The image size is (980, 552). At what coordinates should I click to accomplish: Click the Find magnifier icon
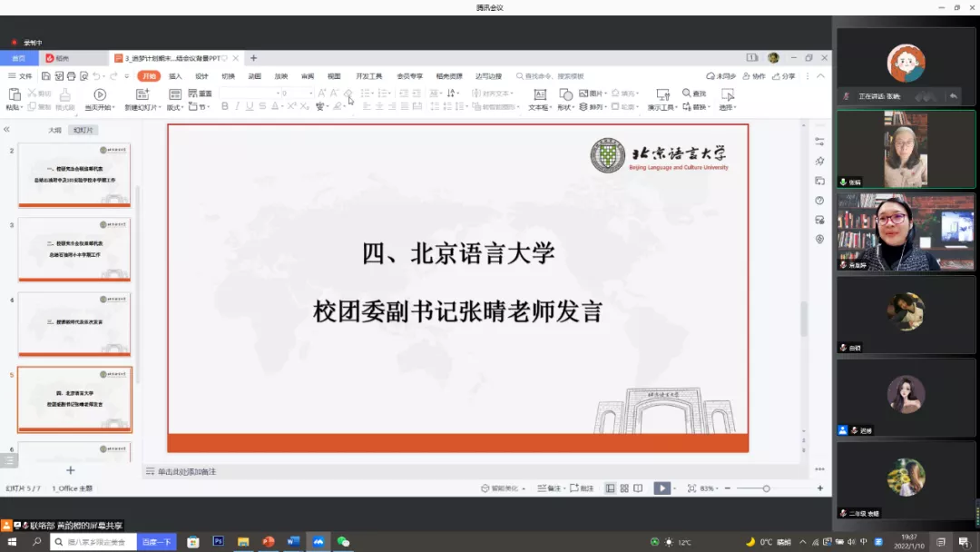click(x=686, y=94)
